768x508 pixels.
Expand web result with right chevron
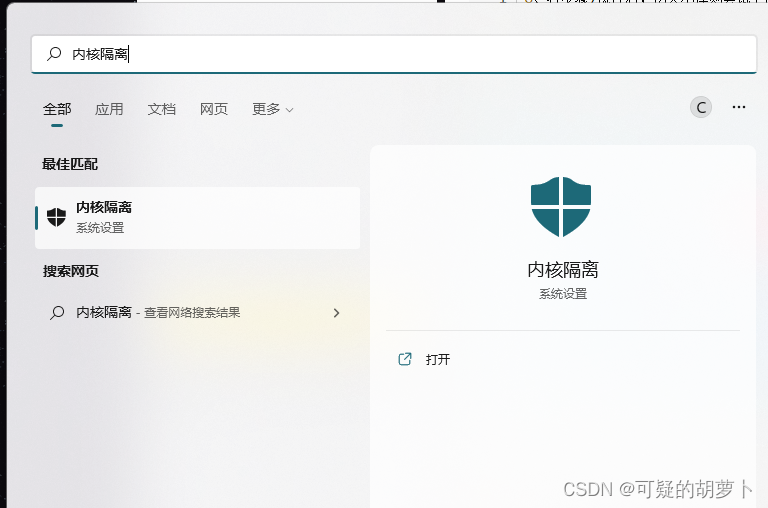pyautogui.click(x=336, y=313)
